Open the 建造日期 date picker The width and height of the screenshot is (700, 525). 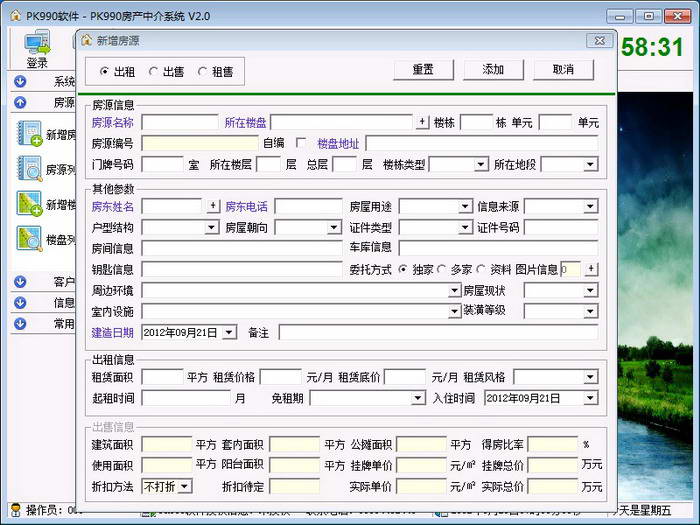pos(229,332)
